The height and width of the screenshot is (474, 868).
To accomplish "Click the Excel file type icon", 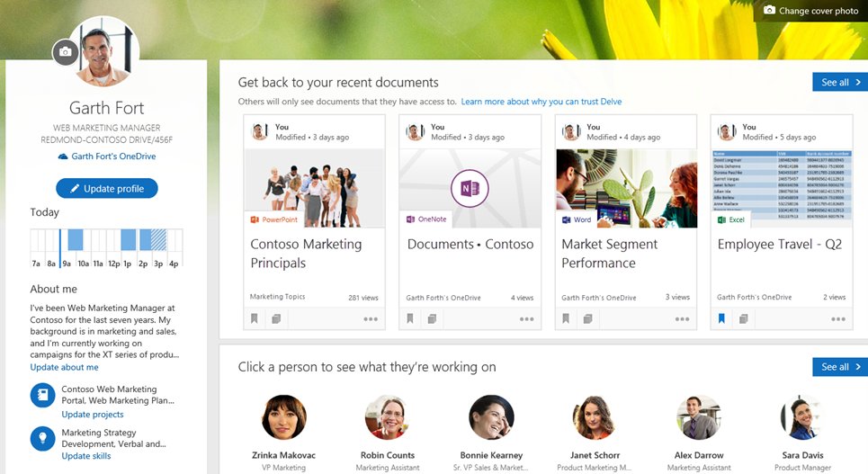I will click(722, 219).
